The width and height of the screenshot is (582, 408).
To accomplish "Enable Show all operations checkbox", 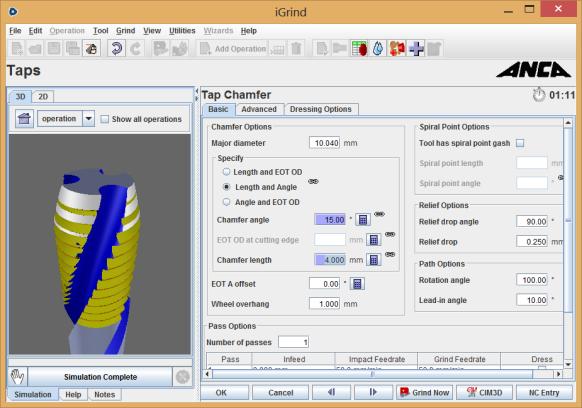I will tap(105, 119).
